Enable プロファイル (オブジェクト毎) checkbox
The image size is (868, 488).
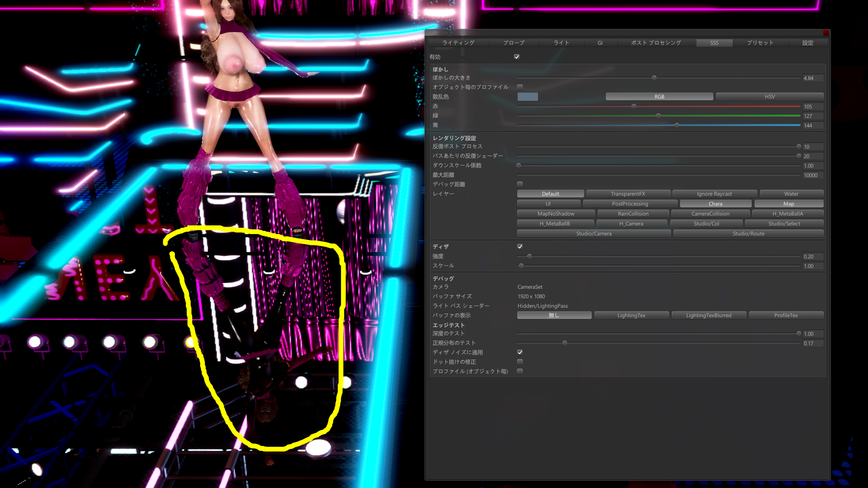point(520,371)
